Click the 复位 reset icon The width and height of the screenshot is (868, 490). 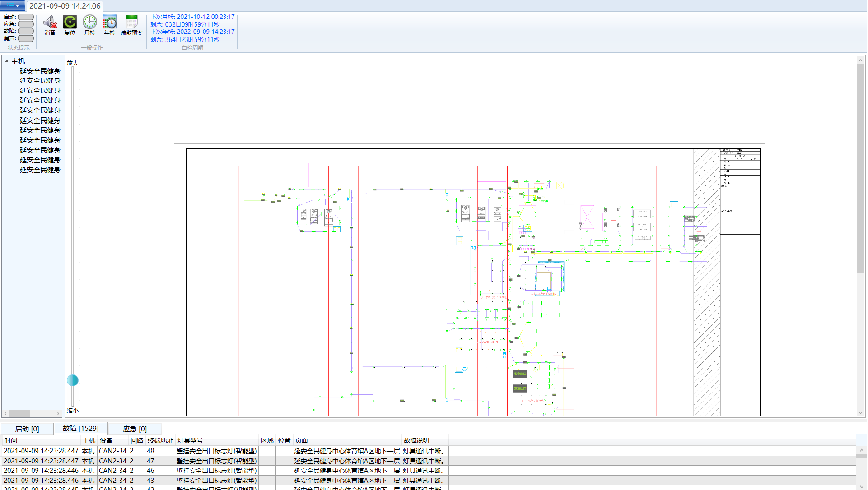[70, 23]
